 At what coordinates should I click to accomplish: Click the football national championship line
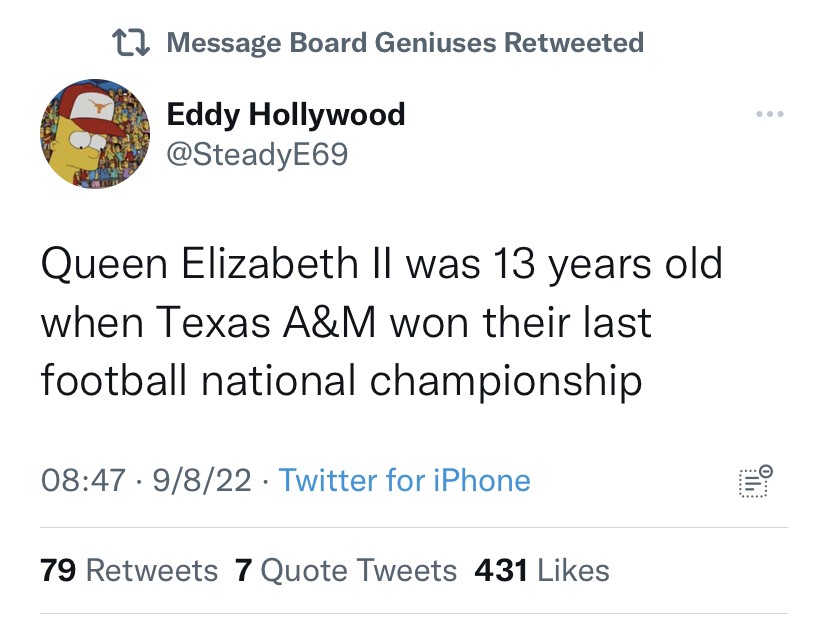341,380
